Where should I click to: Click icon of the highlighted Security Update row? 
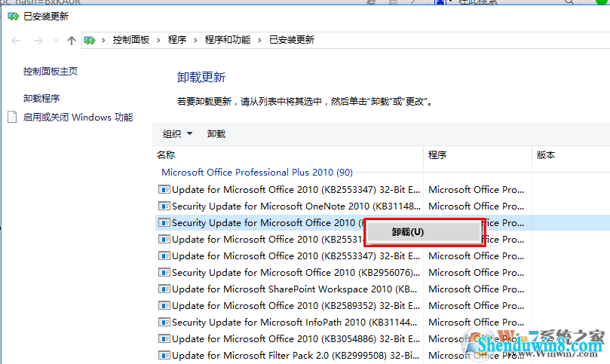(164, 222)
